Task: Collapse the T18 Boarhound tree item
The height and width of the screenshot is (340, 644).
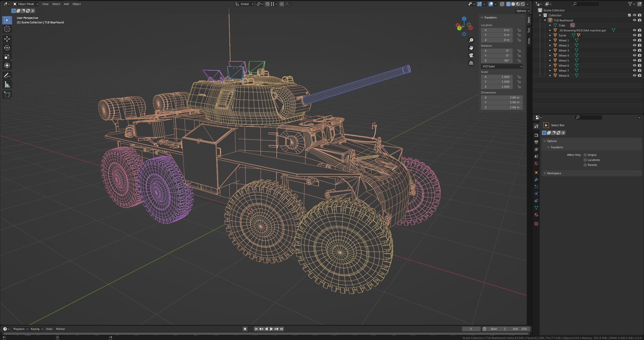Action: (x=545, y=20)
